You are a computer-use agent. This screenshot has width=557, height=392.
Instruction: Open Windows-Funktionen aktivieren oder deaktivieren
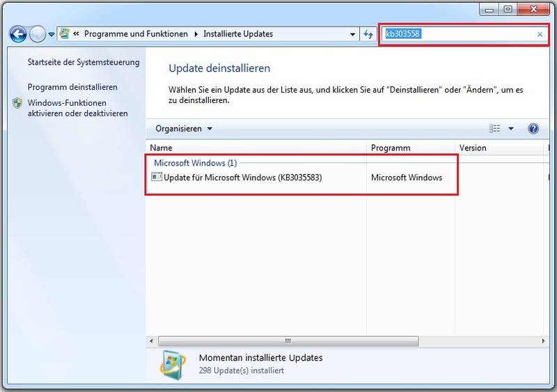click(77, 108)
